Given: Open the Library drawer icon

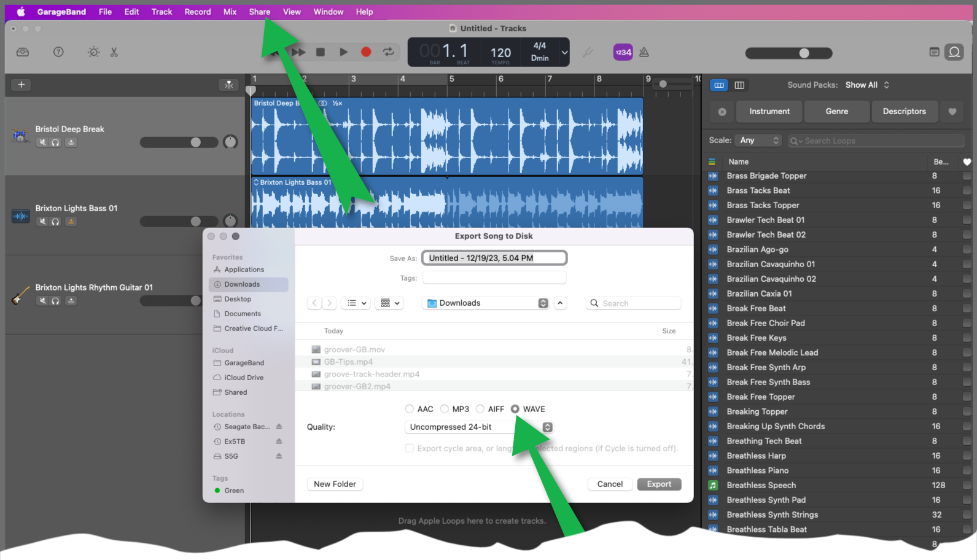Looking at the screenshot, I should coord(23,52).
